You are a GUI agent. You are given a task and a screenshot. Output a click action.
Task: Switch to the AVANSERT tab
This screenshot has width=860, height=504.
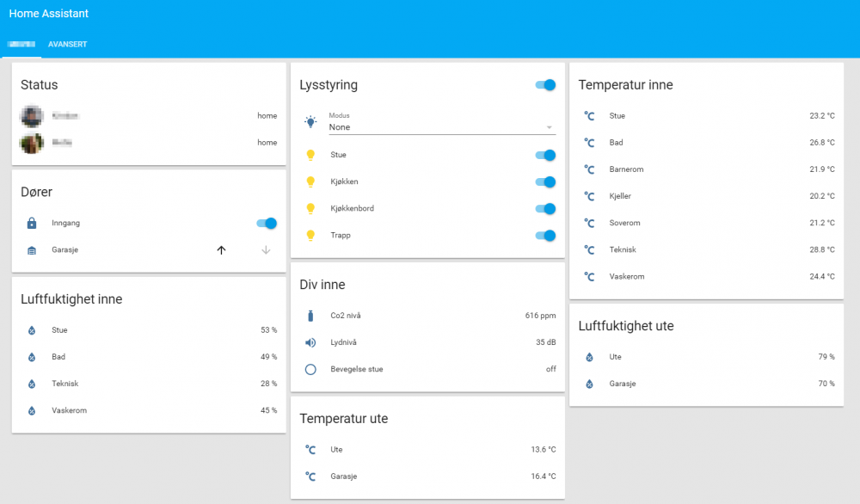[x=67, y=44]
